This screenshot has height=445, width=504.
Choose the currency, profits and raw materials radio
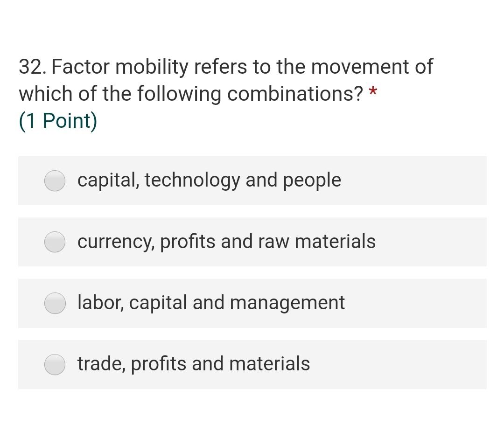tap(55, 242)
